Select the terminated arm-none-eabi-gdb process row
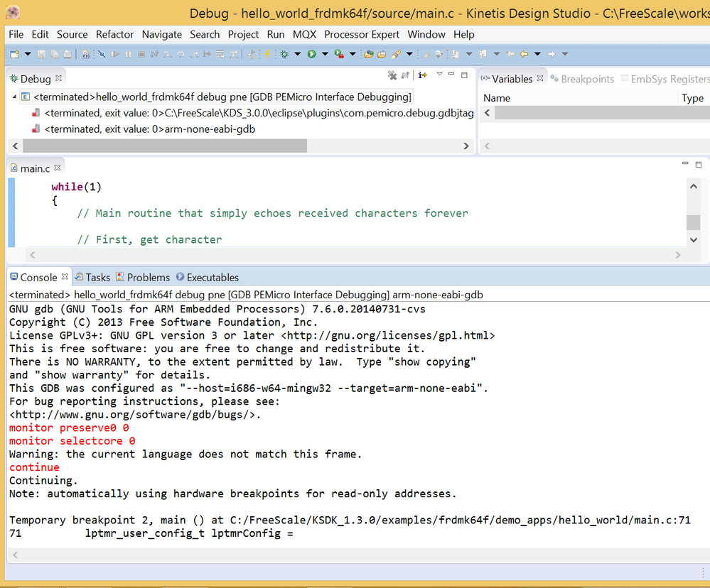 click(149, 129)
